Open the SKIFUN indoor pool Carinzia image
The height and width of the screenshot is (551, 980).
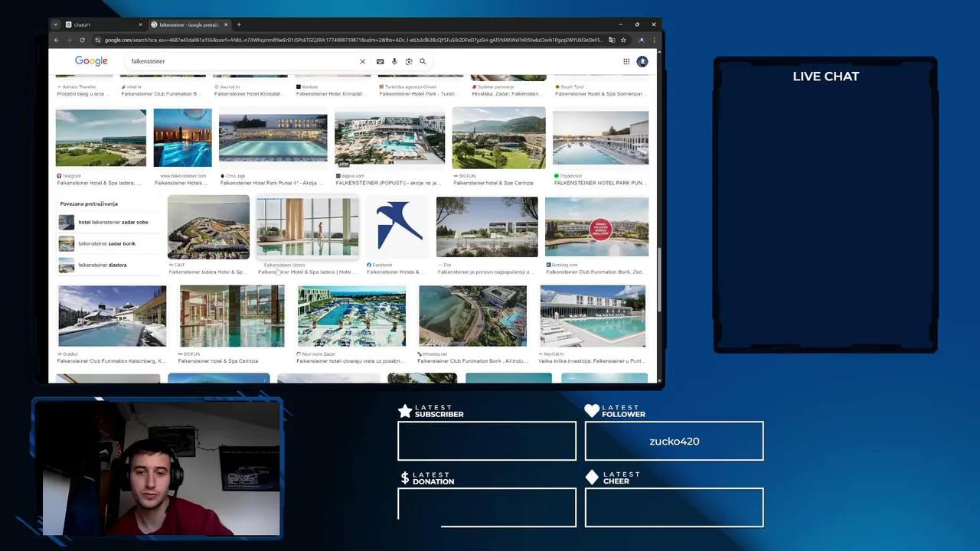coord(232,316)
